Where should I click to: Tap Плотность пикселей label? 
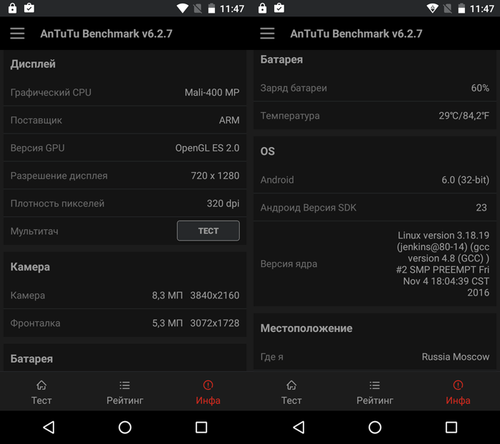57,204
